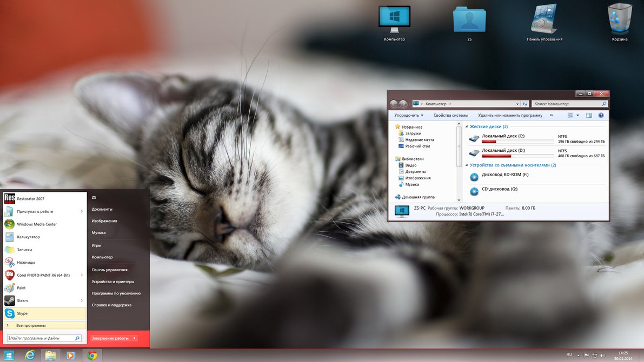Click the Explorer help question mark icon
The image size is (644, 362).
pyautogui.click(x=601, y=115)
